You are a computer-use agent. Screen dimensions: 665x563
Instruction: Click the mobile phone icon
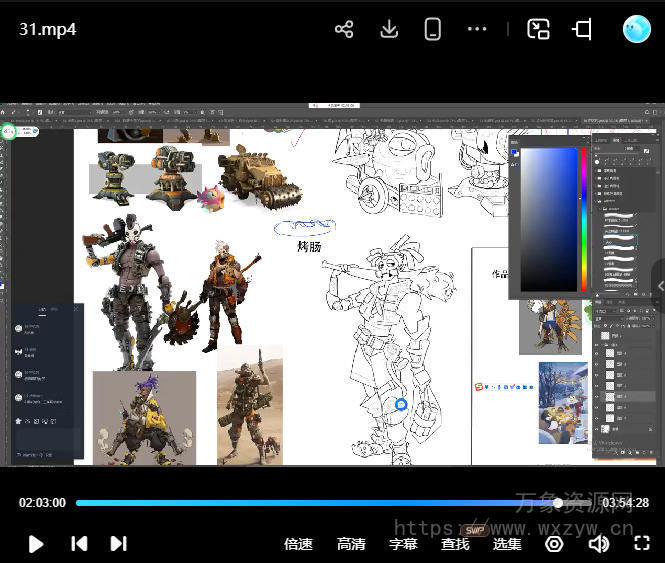point(433,29)
